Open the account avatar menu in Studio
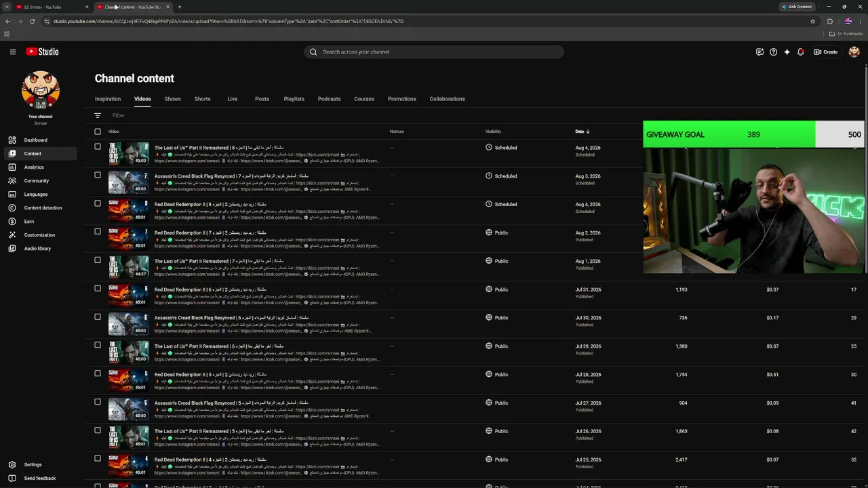This screenshot has width=868, height=488. pyautogui.click(x=854, y=52)
